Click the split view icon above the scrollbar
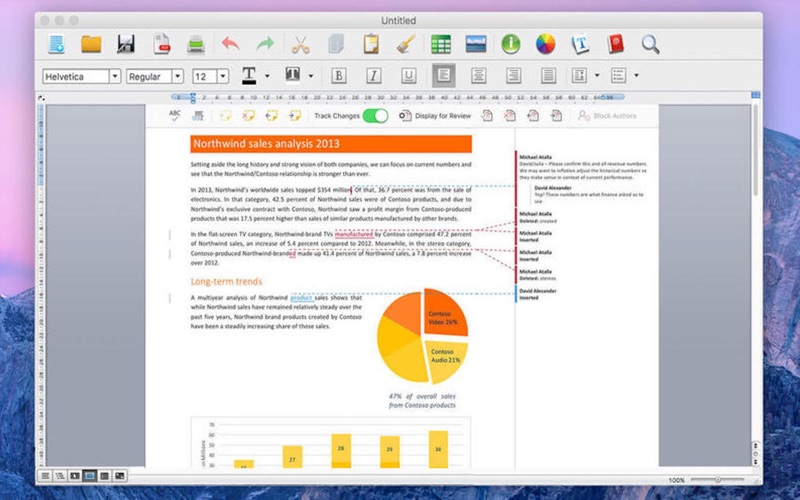The height and width of the screenshot is (500, 800). tap(756, 95)
